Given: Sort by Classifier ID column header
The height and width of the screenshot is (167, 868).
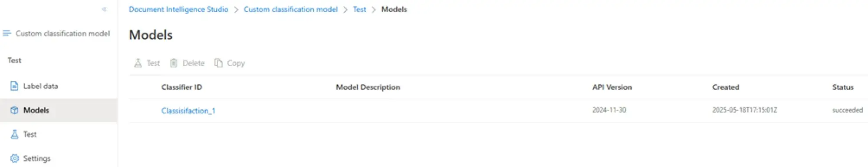Looking at the screenshot, I should point(182,87).
